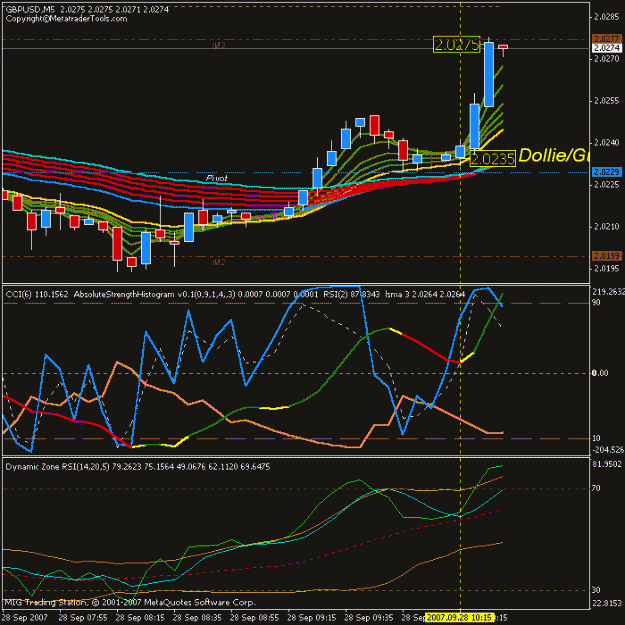The height and width of the screenshot is (625, 625).
Task: Click the 28 Sep 2007 date label
Action: tap(25, 617)
